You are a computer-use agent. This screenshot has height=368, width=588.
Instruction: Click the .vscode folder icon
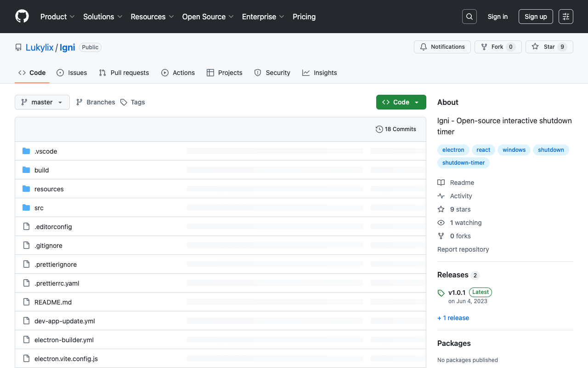[x=26, y=151]
